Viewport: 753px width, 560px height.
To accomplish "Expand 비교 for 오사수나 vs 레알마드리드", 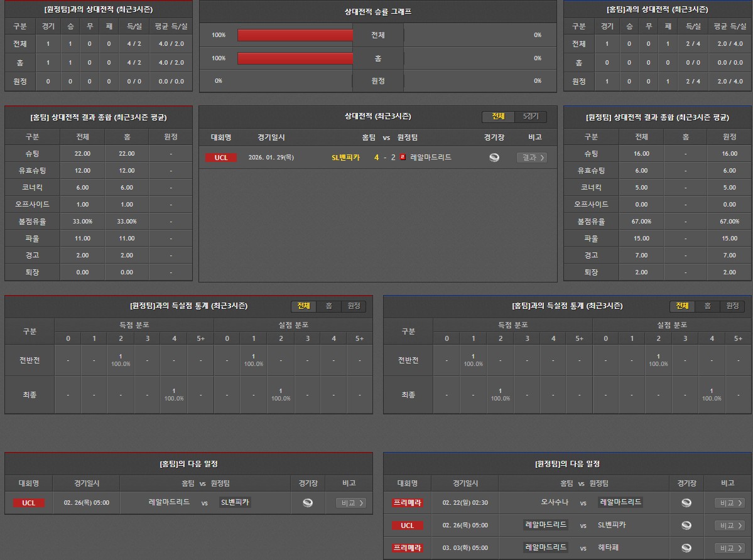I will coord(729,503).
